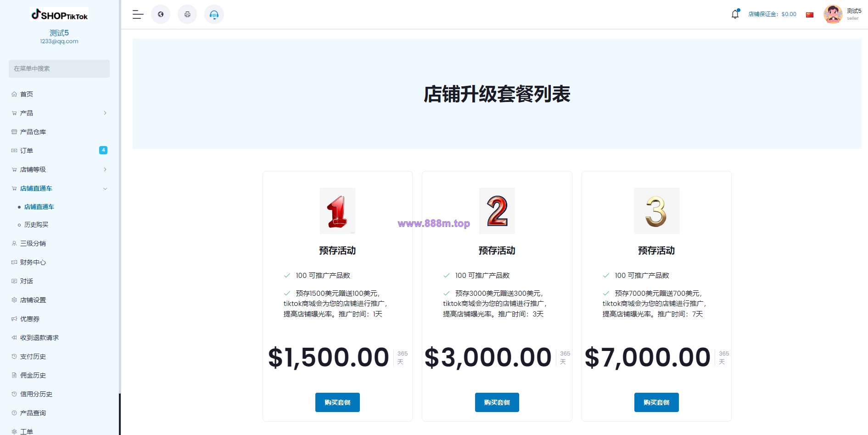Viewport: 868px width, 435px height.
Task: Buy the $7,000.00 package
Action: point(656,402)
